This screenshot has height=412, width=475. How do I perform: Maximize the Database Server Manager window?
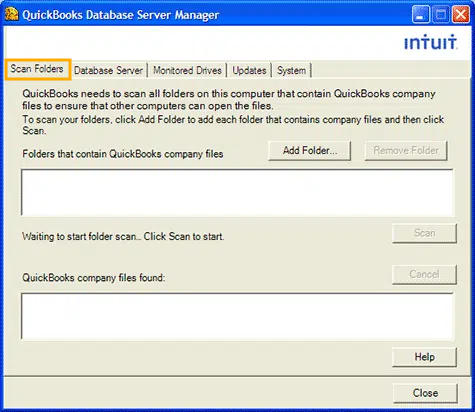point(441,15)
